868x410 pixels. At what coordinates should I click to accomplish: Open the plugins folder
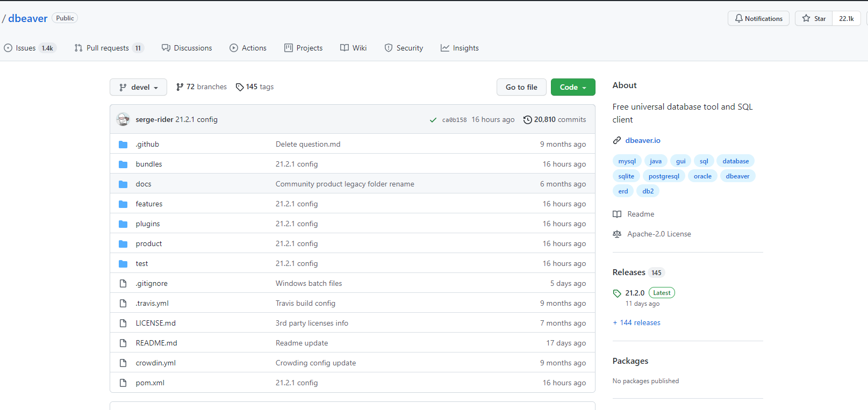(x=148, y=224)
